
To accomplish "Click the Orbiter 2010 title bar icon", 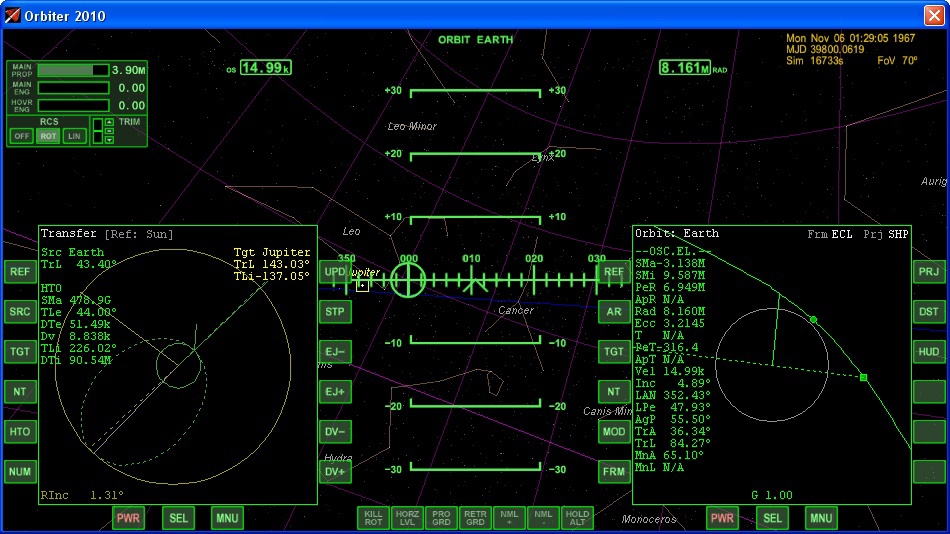I will click(x=12, y=15).
